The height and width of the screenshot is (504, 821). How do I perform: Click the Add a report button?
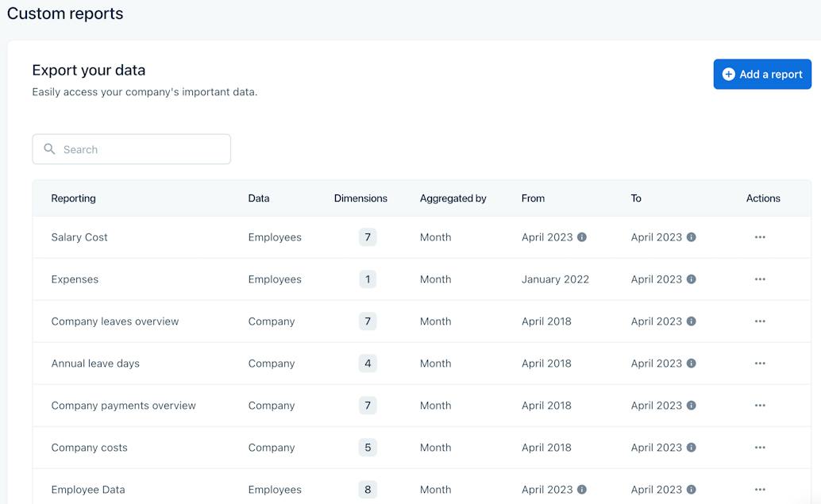(x=761, y=75)
